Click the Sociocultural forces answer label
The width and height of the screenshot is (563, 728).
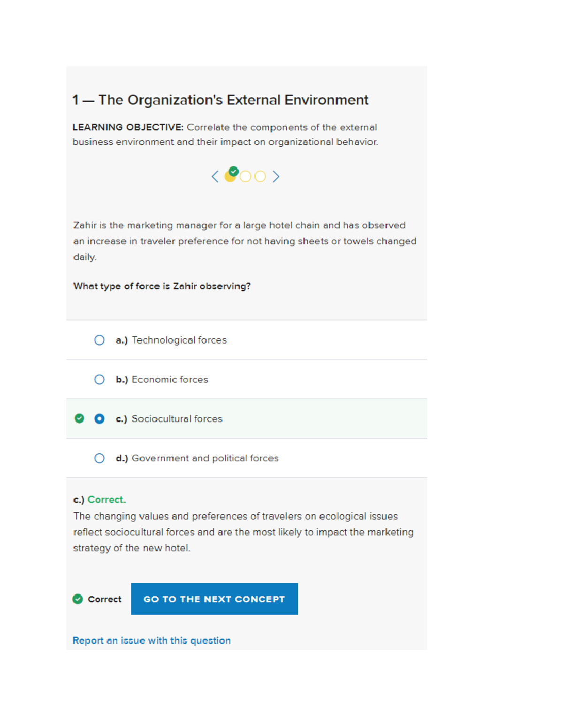click(177, 419)
